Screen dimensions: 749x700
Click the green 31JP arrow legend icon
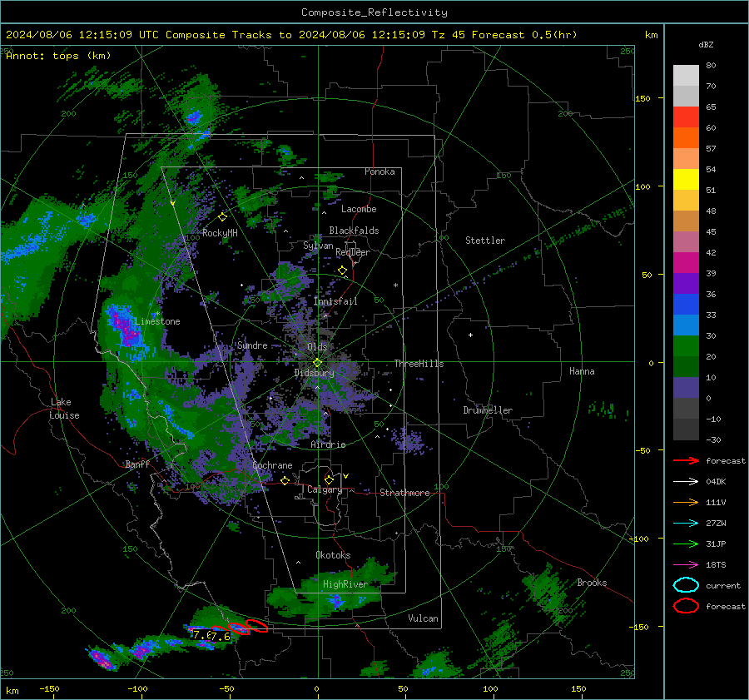pyautogui.click(x=686, y=544)
